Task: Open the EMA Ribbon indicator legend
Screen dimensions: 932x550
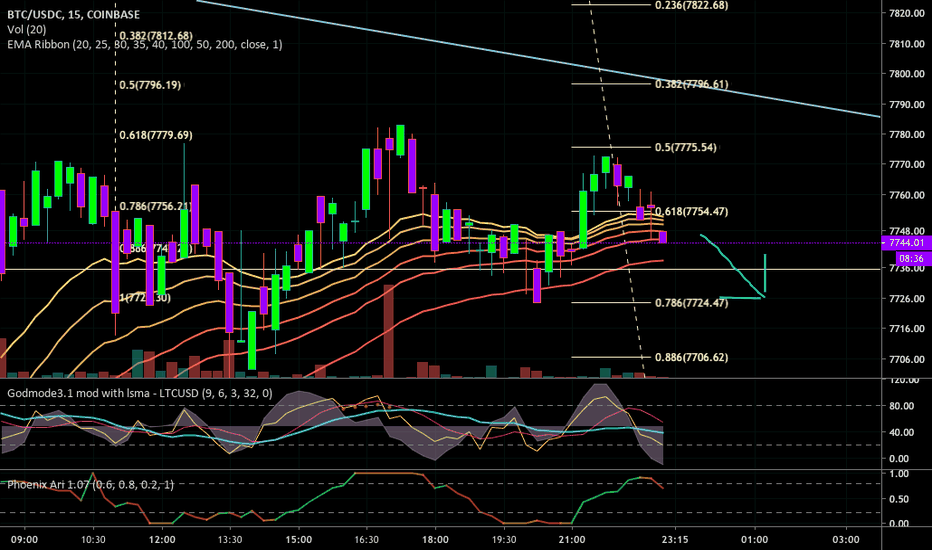Action: click(145, 45)
